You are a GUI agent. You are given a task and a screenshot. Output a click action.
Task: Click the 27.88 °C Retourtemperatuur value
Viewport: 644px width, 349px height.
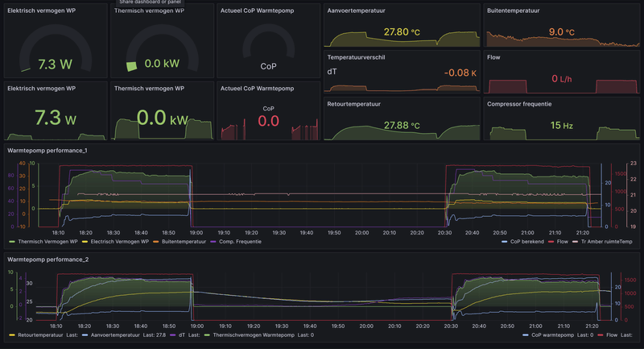coord(402,126)
